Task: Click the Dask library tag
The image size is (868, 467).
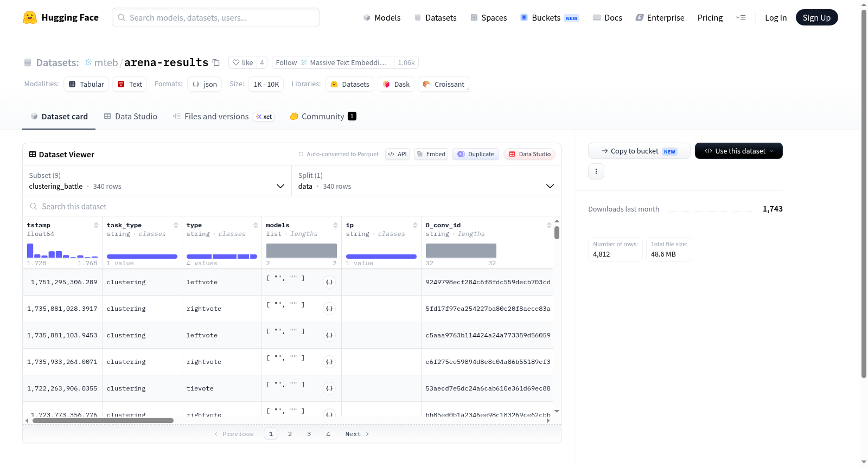Action: pos(396,84)
